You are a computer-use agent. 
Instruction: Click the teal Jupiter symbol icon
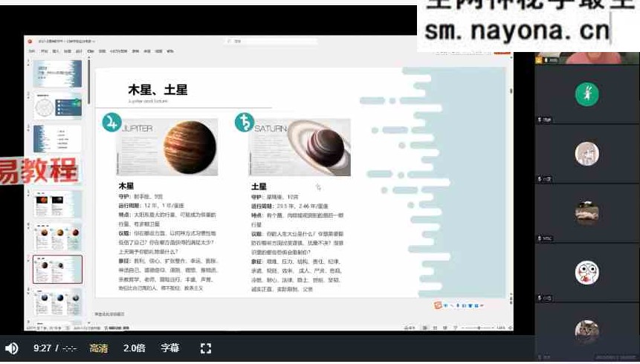[111, 122]
